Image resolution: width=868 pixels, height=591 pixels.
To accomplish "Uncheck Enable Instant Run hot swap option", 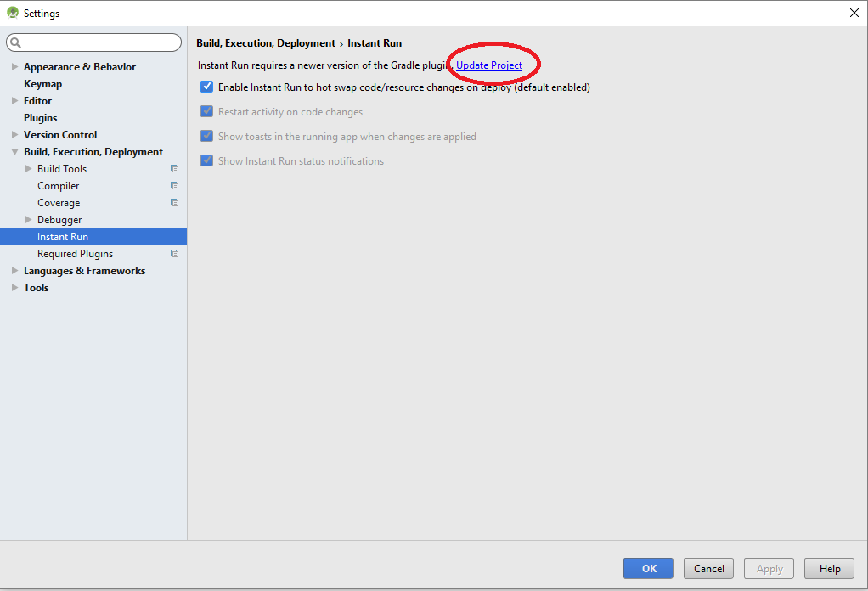I will click(x=206, y=86).
